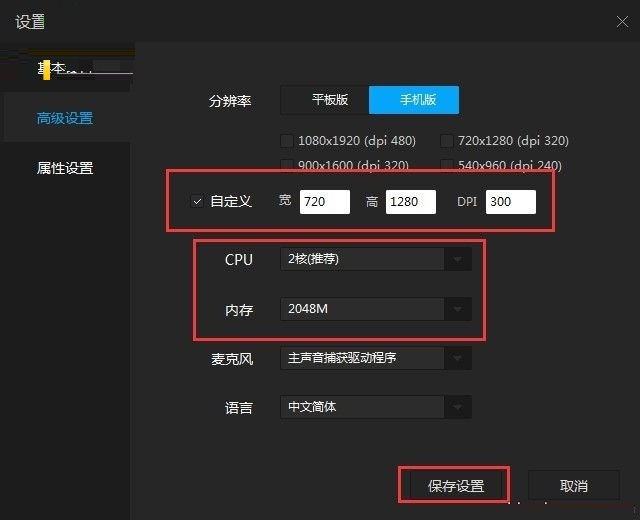Click the 宽 width input field
Viewport: 640px width, 520px height.
325,202
